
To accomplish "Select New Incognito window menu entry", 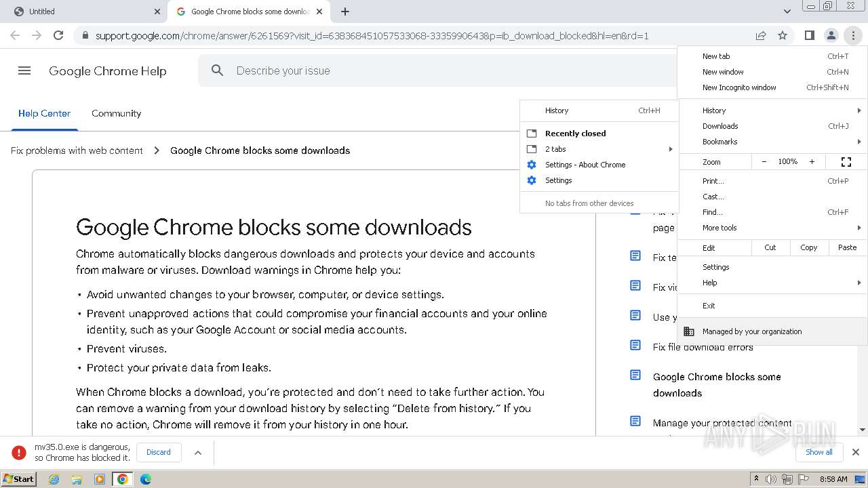I will pyautogui.click(x=772, y=87).
